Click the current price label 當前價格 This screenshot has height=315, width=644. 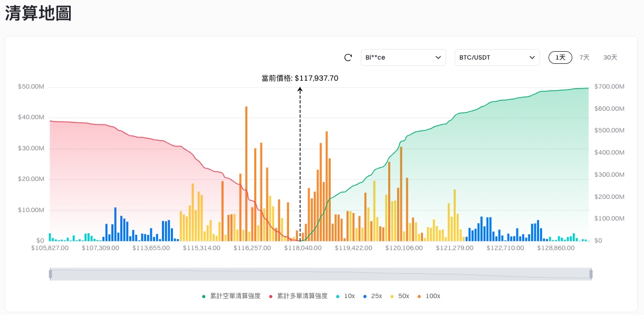[x=300, y=78]
